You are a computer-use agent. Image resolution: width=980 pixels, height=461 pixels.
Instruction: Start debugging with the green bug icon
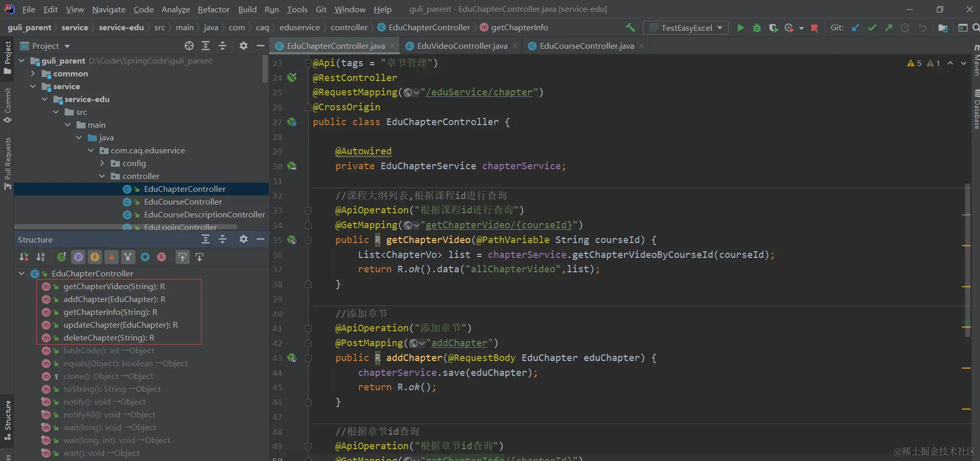point(756,28)
